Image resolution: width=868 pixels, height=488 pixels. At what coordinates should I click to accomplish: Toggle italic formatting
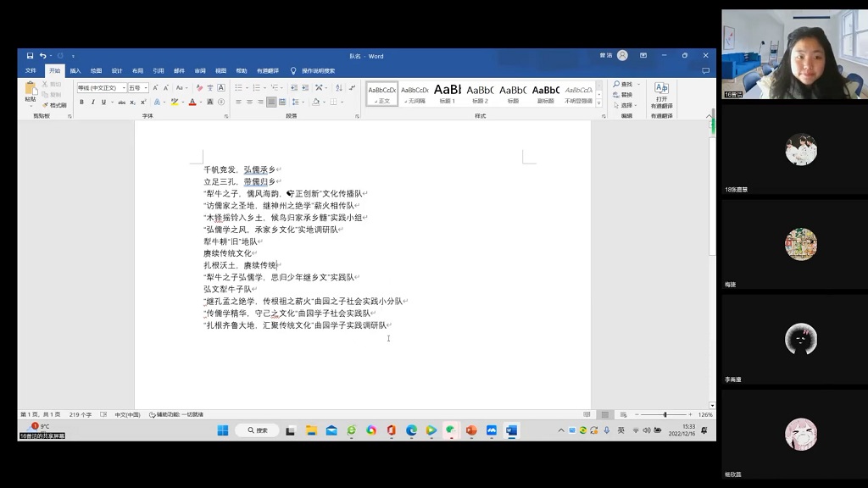pyautogui.click(x=93, y=103)
